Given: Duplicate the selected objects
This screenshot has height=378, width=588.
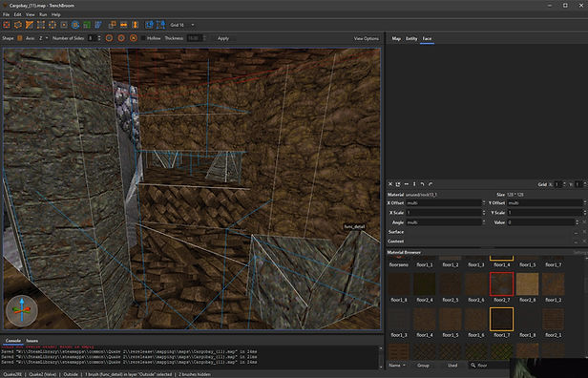Looking at the screenshot, I should [112, 25].
